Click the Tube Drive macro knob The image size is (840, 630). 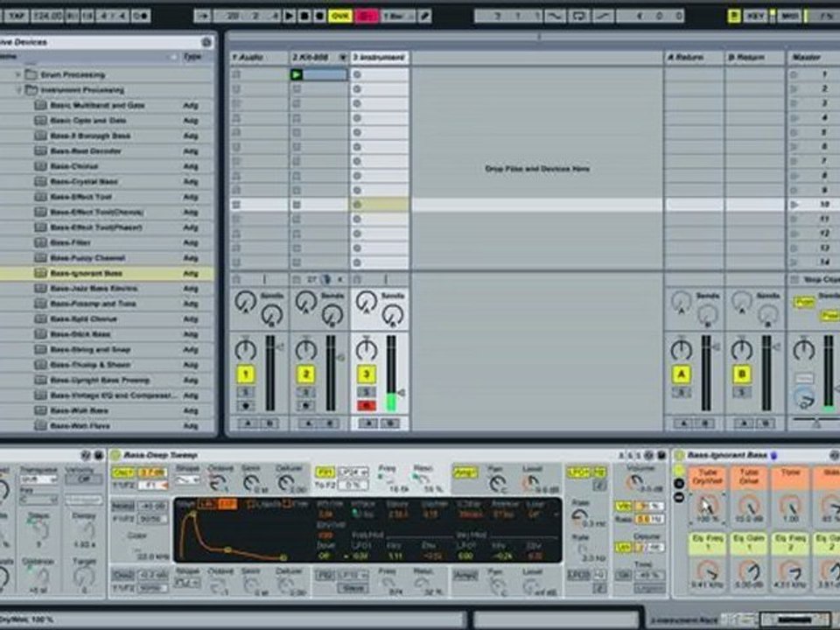pos(748,505)
